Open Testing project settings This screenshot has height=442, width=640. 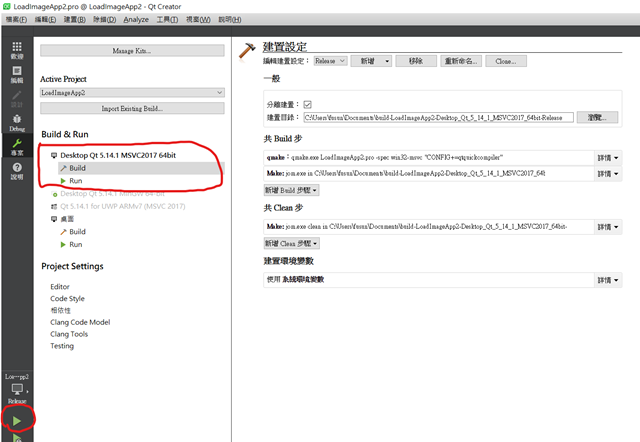point(62,346)
